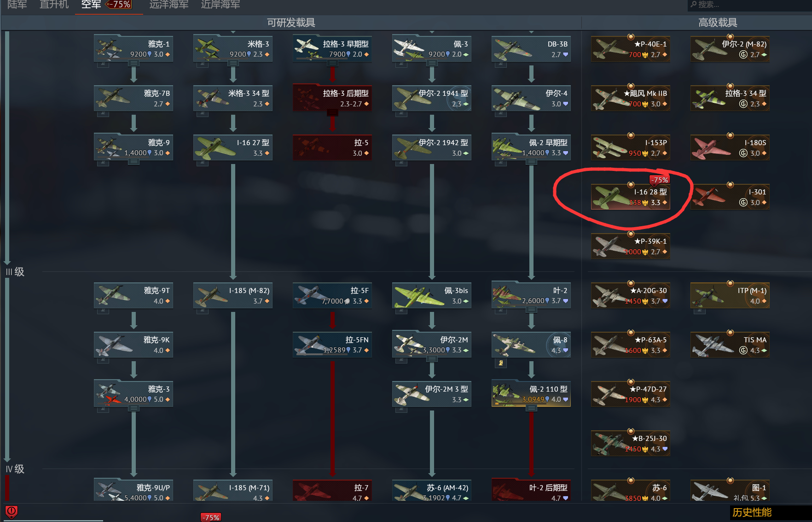
Task: Click the golden eagle icon on I-180S
Action: click(x=743, y=153)
